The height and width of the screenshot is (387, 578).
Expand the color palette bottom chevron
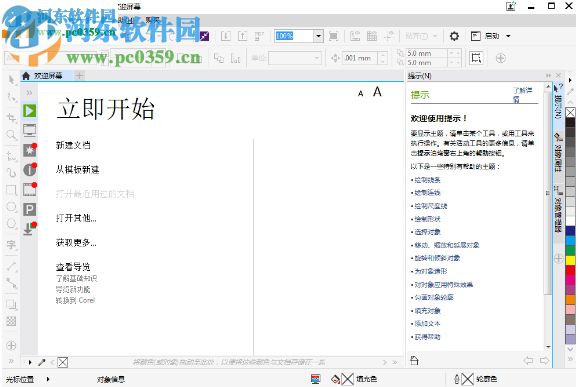pyautogui.click(x=570, y=349)
